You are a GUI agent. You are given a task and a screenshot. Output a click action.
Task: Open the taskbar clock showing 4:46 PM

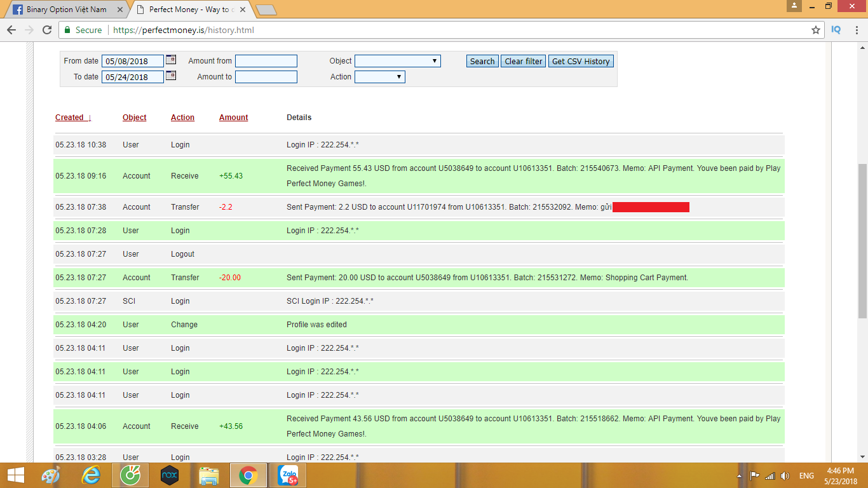tap(840, 476)
